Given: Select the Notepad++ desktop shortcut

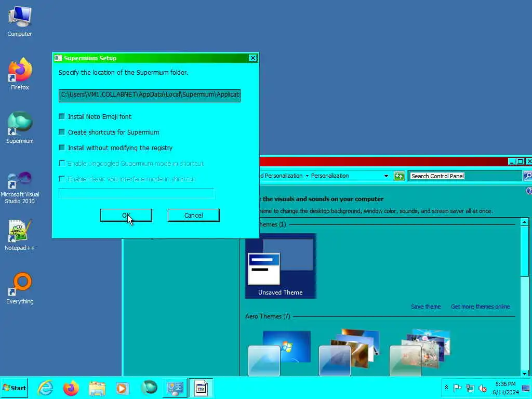Looking at the screenshot, I should click(20, 235).
